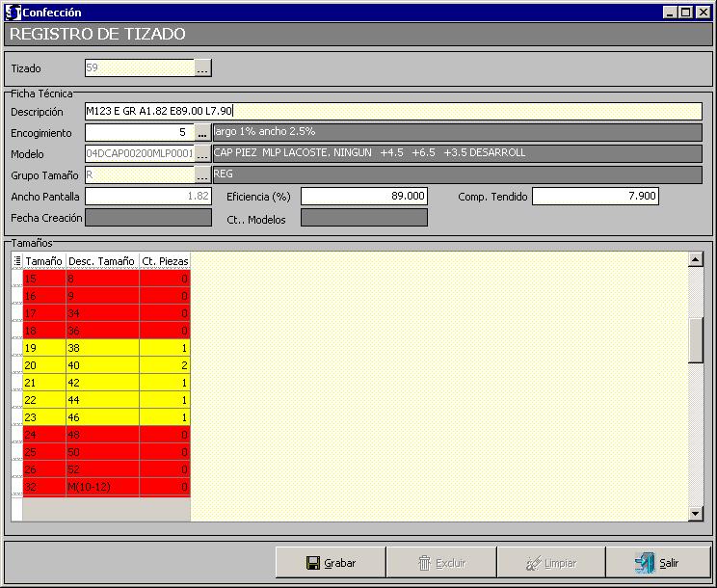Click the Eficiencia (%) input field
Image resolution: width=717 pixels, height=588 pixels.
coord(363,196)
